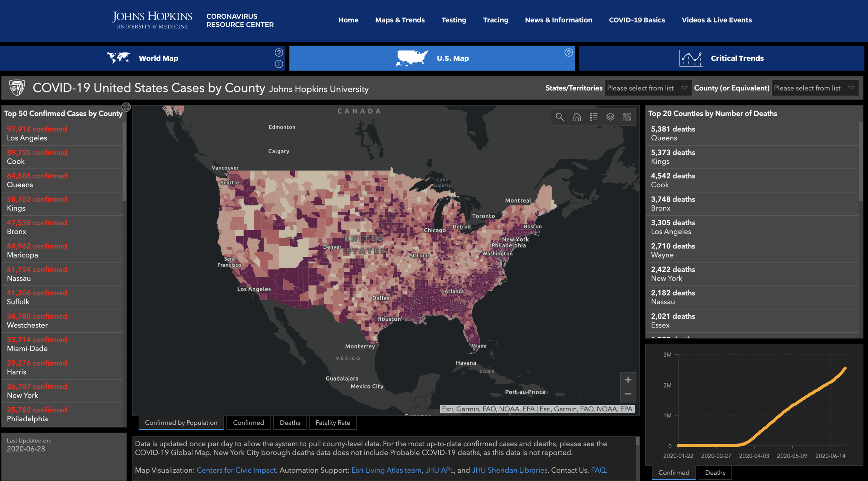Open Maps & Trends menu
868x481 pixels.
point(400,20)
